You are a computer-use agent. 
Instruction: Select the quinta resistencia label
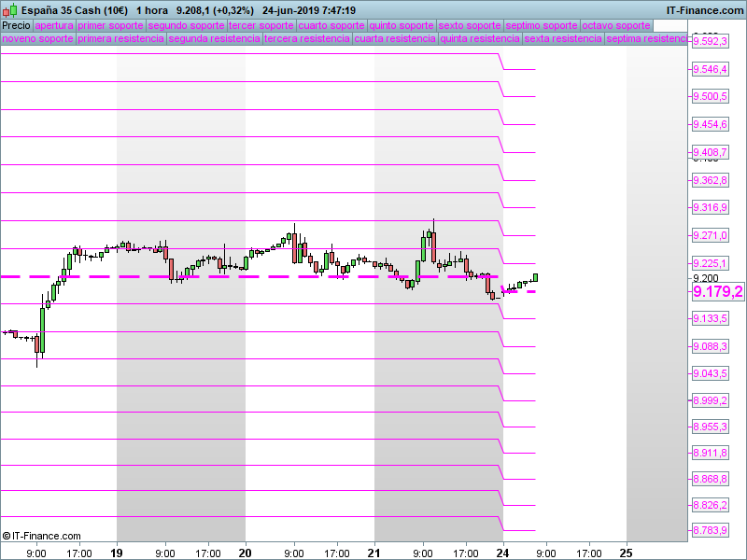(x=480, y=38)
